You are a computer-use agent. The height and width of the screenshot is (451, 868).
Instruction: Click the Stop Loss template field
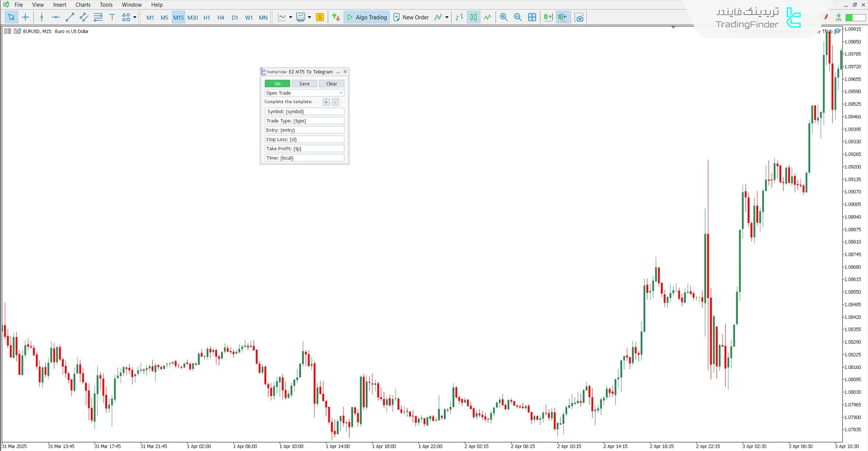(x=304, y=139)
